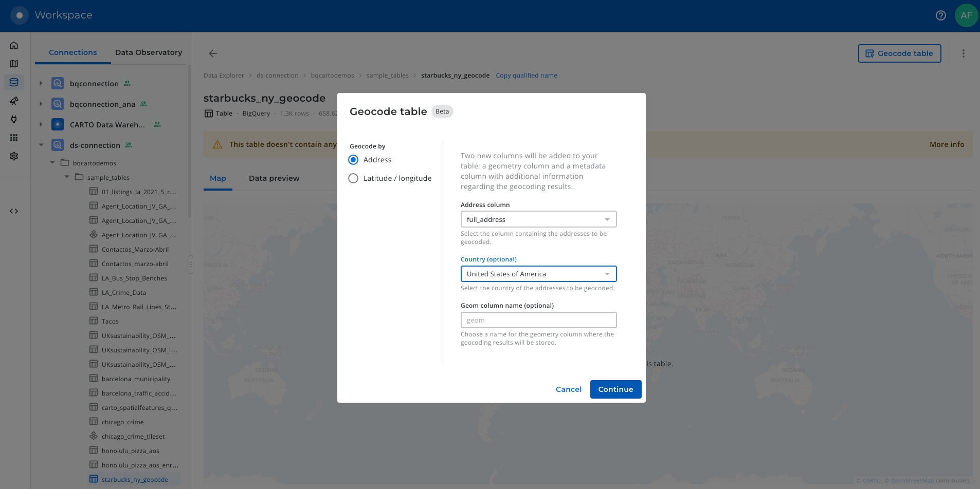The height and width of the screenshot is (489, 980).
Task: Open the Connections plug icon
Action: point(14,119)
